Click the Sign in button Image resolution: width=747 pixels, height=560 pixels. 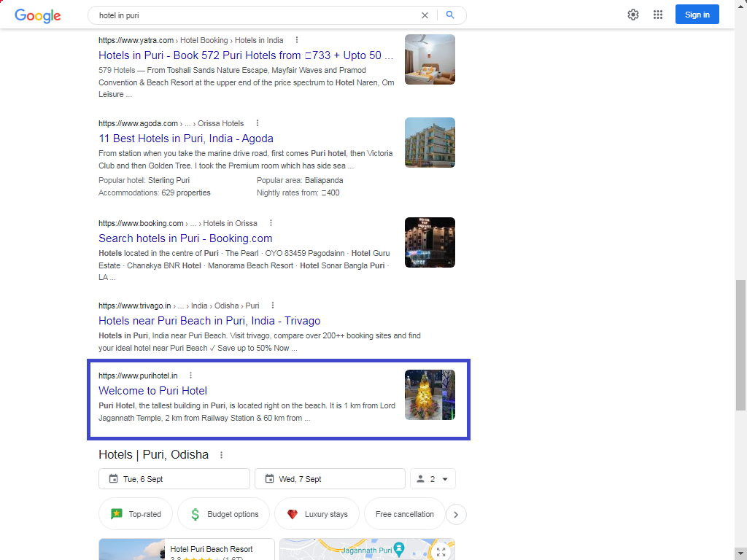697,15
